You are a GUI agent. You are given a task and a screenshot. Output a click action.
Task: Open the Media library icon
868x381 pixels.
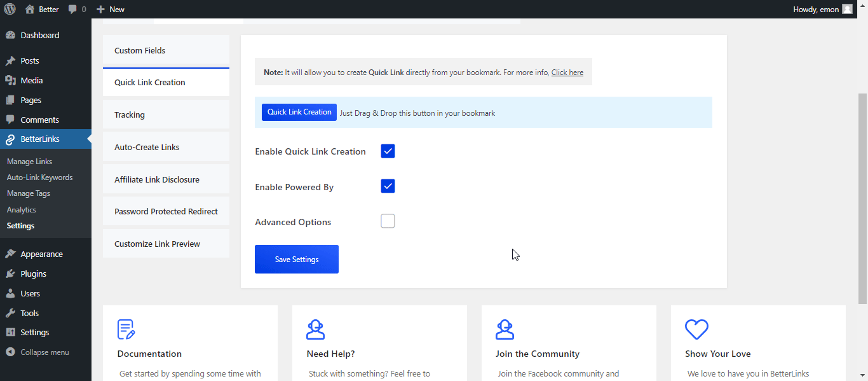click(x=11, y=80)
